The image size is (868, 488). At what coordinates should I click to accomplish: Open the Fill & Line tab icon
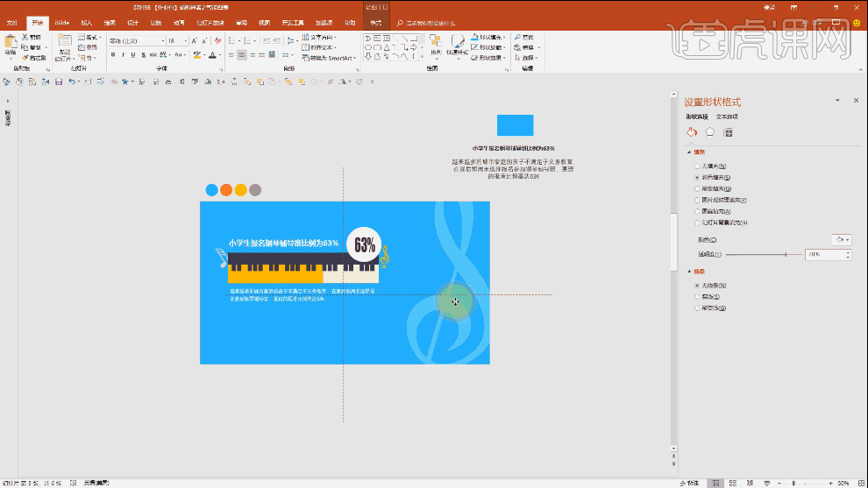click(x=691, y=132)
